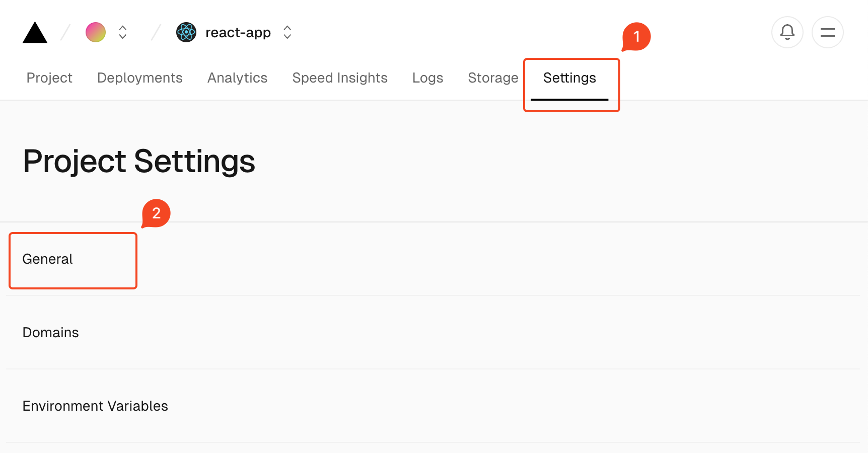Expand the team switcher chevron

(x=122, y=32)
